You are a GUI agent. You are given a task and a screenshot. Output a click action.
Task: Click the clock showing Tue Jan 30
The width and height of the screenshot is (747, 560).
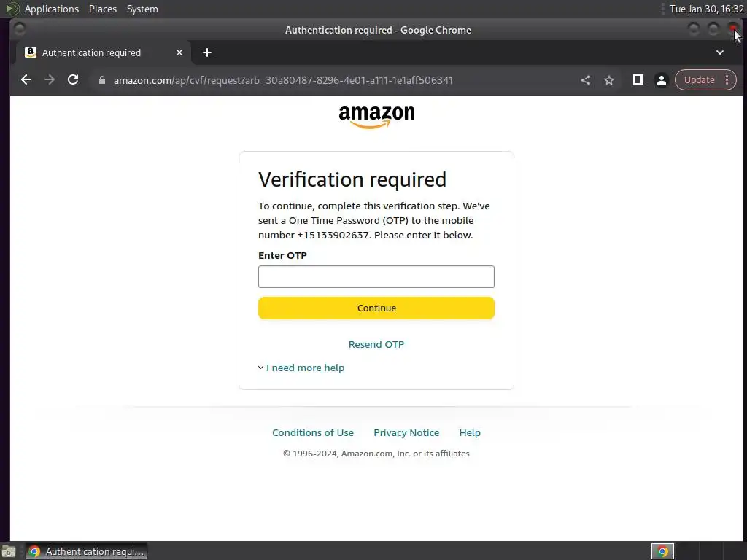tap(706, 9)
